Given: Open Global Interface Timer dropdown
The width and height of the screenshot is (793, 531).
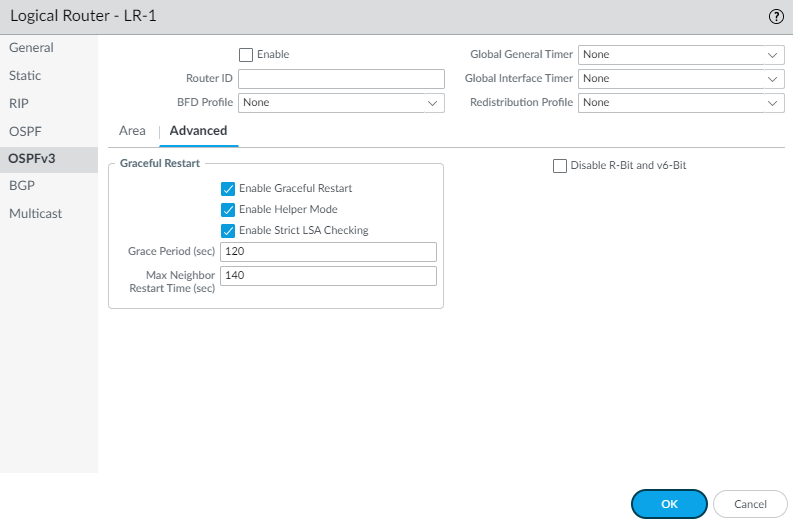Looking at the screenshot, I should 680,78.
